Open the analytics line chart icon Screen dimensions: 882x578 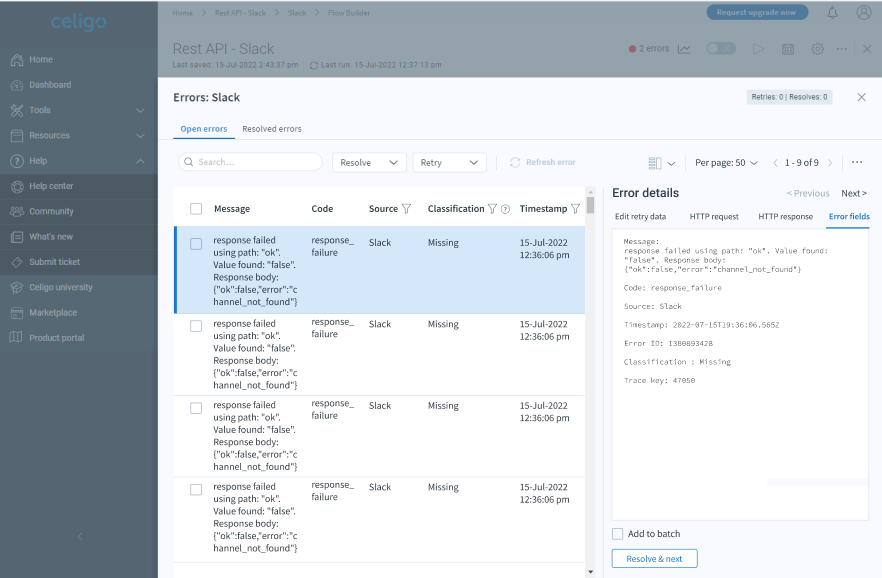click(684, 49)
